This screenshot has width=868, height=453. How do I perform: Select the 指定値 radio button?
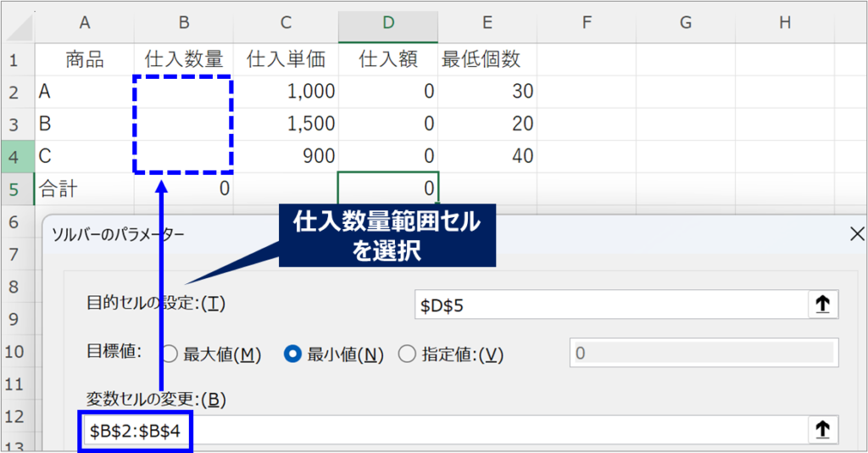click(x=406, y=355)
